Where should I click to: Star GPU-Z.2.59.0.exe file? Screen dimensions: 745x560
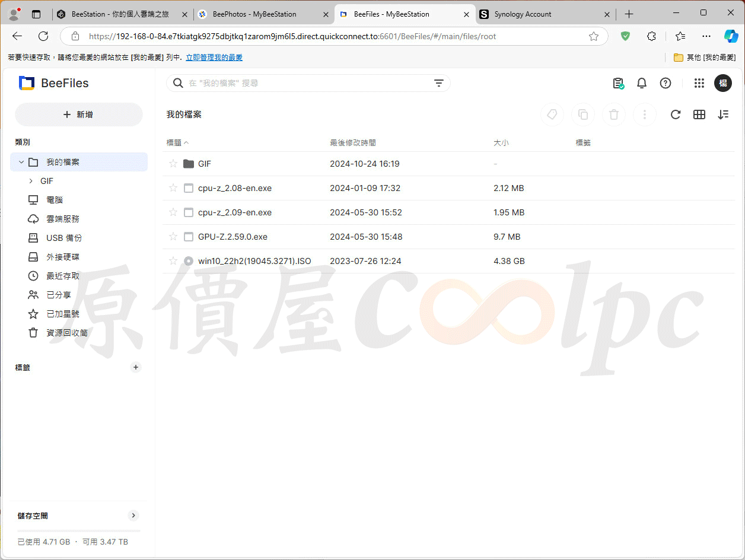click(173, 237)
